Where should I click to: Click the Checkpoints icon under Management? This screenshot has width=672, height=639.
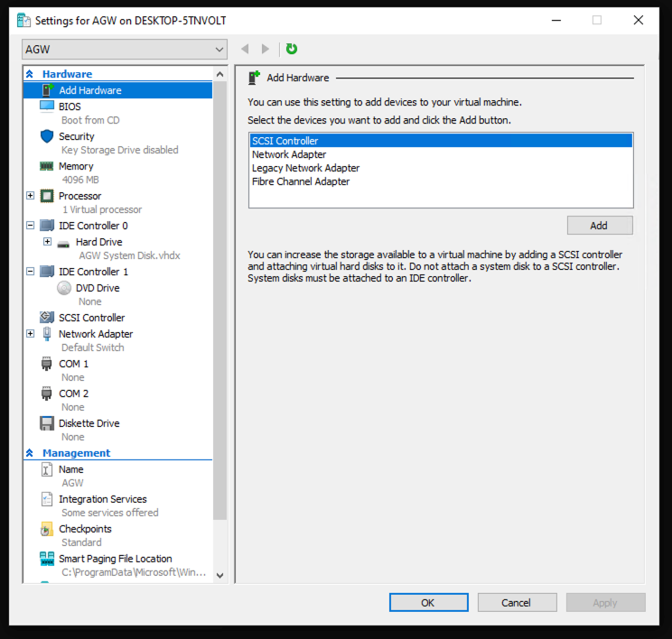47,529
